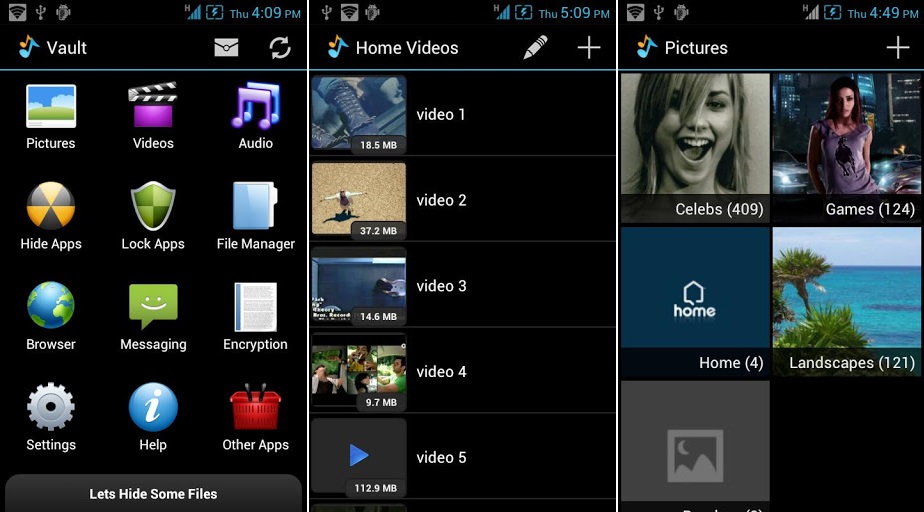This screenshot has height=512, width=924.
Task: Open the Encryption document icon
Action: click(255, 307)
